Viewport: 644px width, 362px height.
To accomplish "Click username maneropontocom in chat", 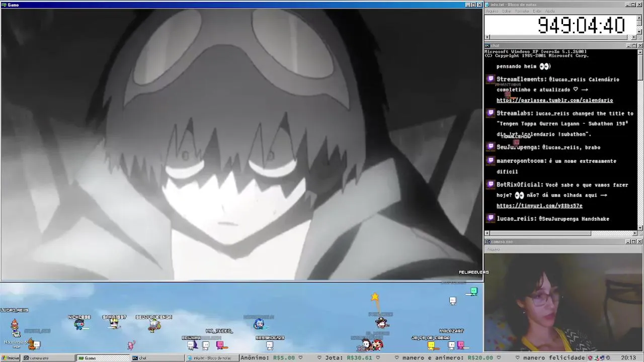I will 520,161.
